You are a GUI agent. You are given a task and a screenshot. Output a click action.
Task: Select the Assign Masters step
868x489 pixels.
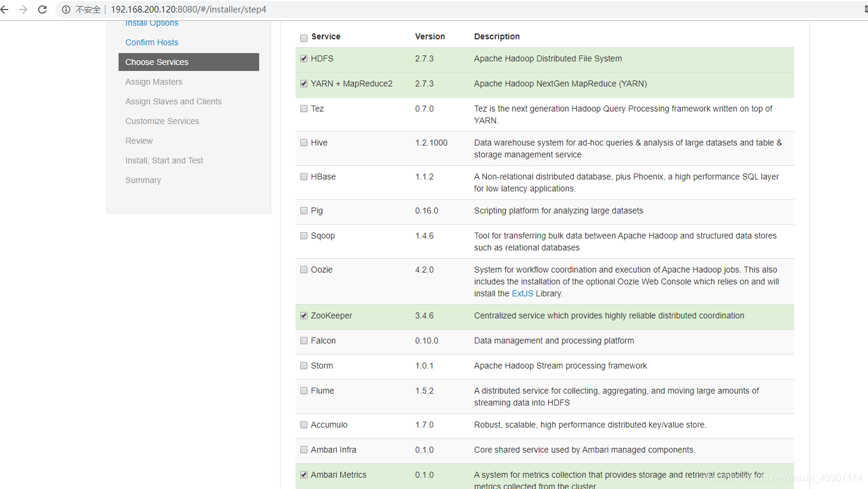[154, 82]
